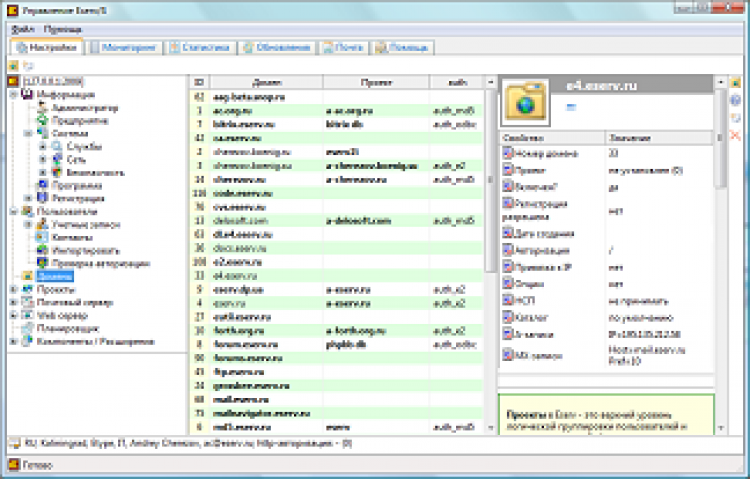Expand the Web сервер tree node
750x479 pixels.
13,315
